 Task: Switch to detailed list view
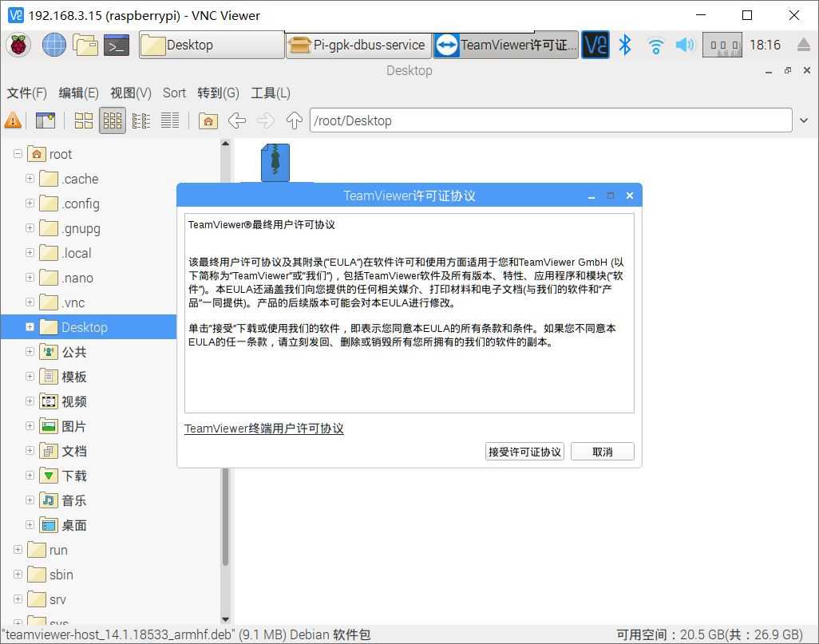click(170, 121)
